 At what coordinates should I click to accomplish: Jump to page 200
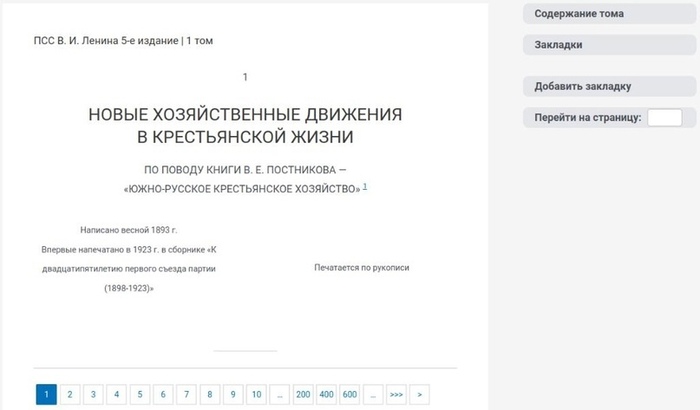pyautogui.click(x=303, y=394)
